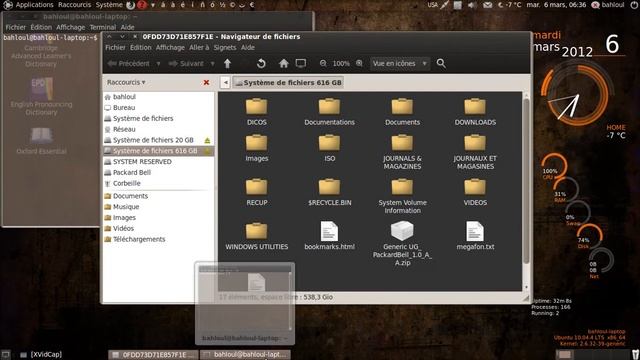Image resolution: width=640 pixels, height=360 pixels.
Task: Click the file view vertical scrollbar
Action: click(526, 181)
